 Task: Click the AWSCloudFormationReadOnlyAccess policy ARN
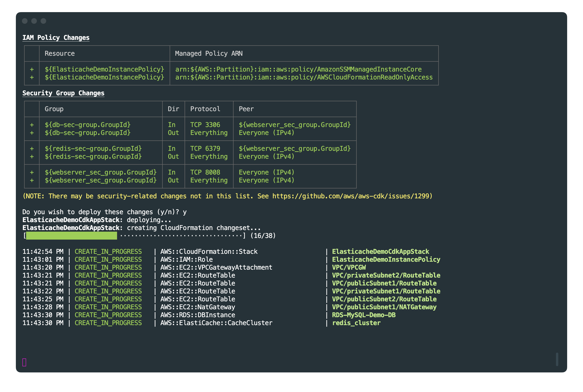[304, 77]
